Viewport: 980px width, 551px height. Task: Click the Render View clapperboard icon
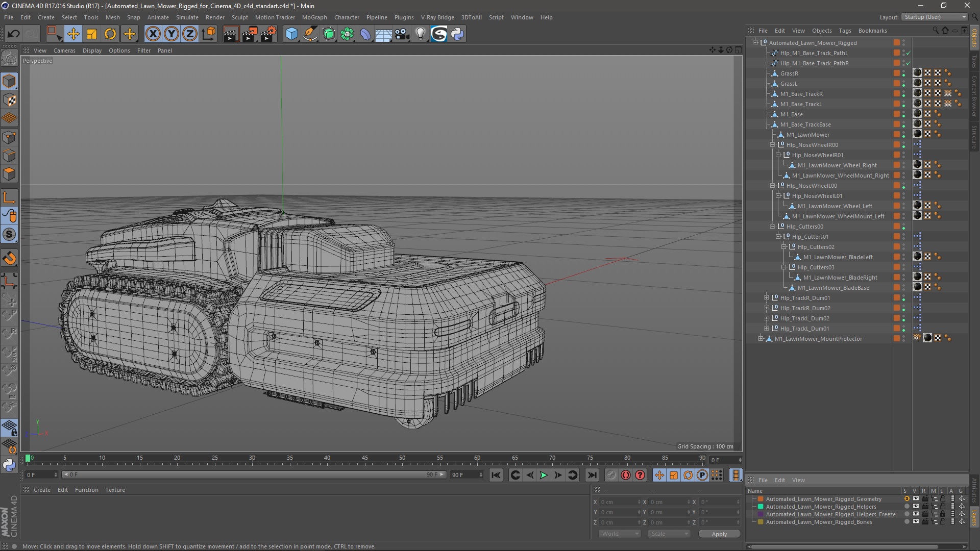pyautogui.click(x=230, y=34)
